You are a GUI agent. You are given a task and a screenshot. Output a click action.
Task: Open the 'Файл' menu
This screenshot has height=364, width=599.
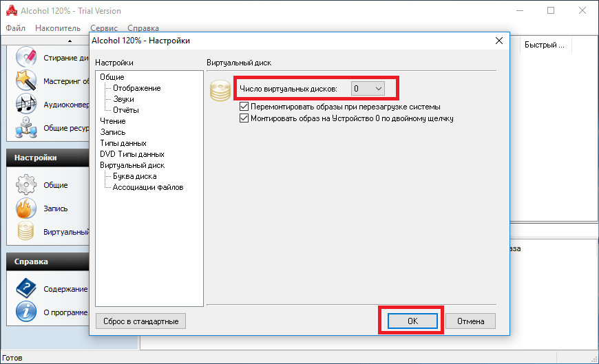15,28
